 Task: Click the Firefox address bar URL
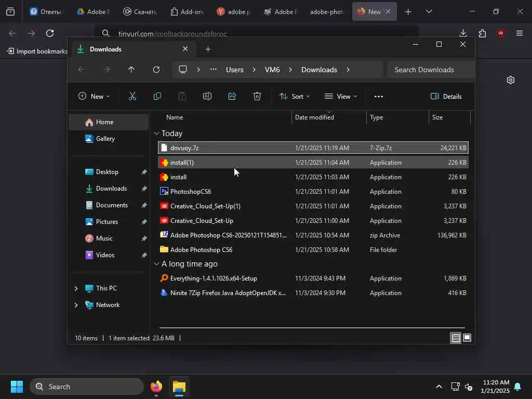(172, 34)
